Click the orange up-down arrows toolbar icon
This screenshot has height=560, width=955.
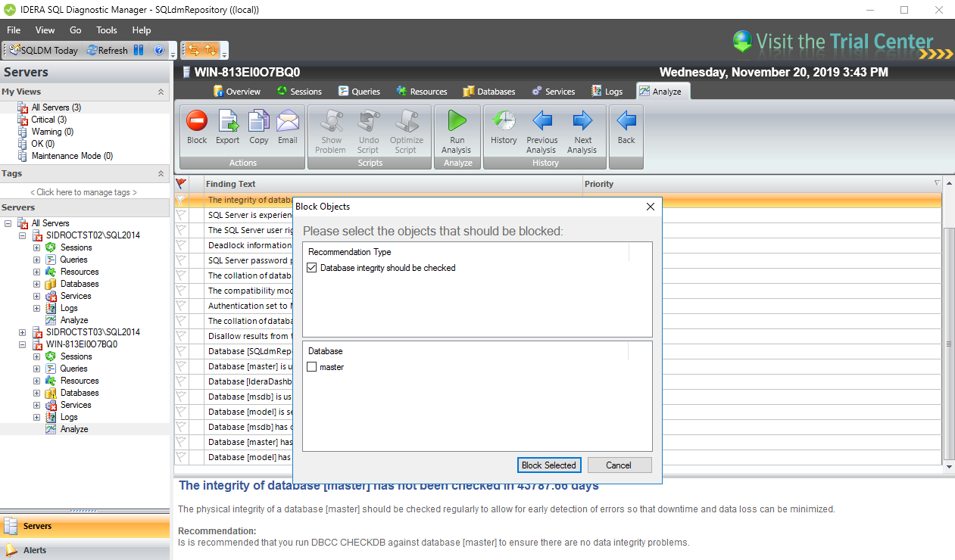[x=211, y=50]
